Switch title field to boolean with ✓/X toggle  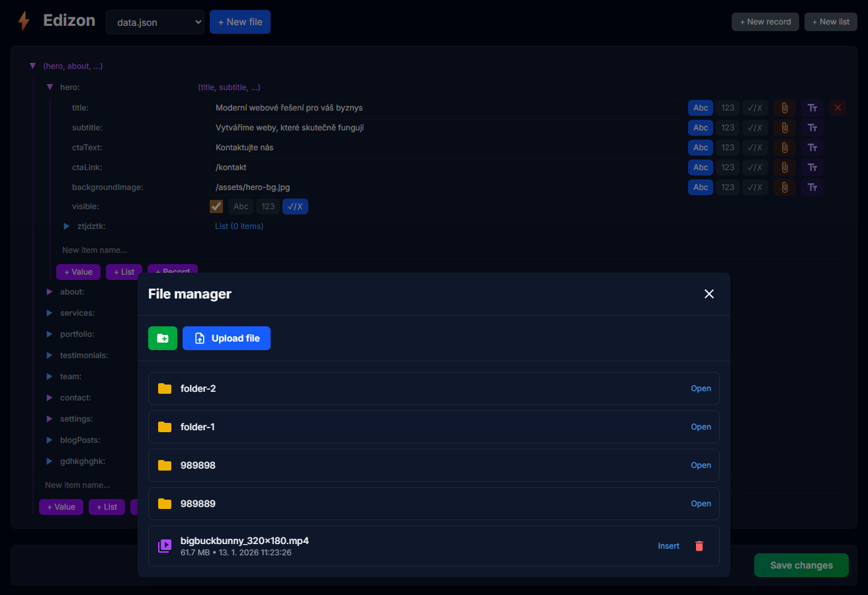(755, 107)
